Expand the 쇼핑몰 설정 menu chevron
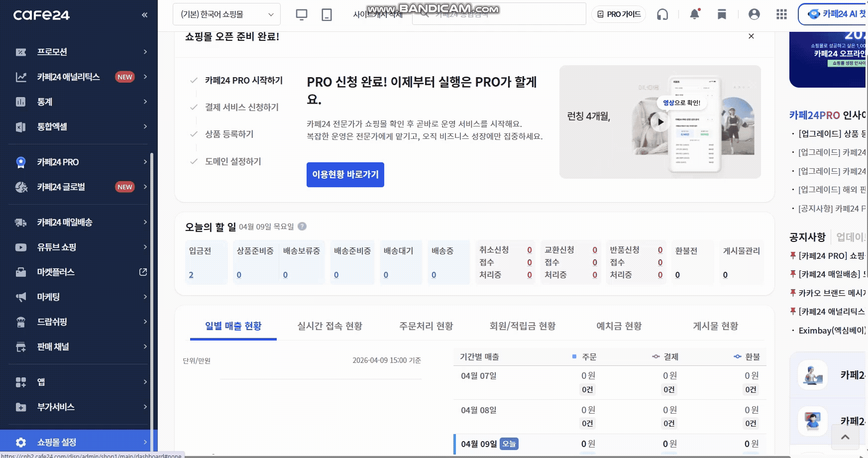Image resolution: width=868 pixels, height=458 pixels. click(145, 442)
